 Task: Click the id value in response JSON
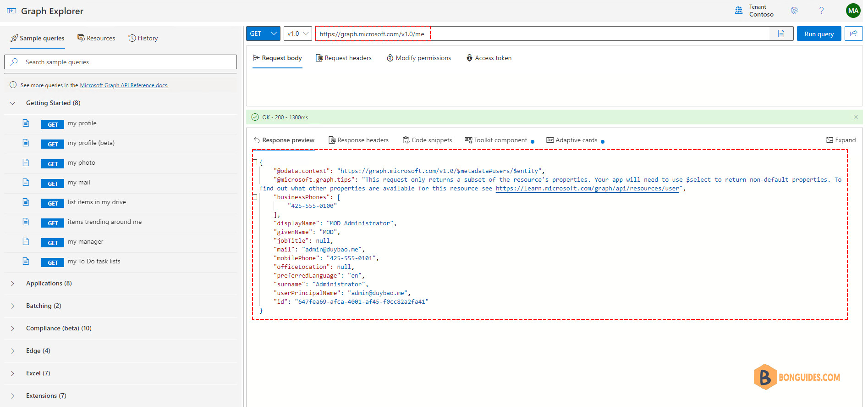click(362, 302)
